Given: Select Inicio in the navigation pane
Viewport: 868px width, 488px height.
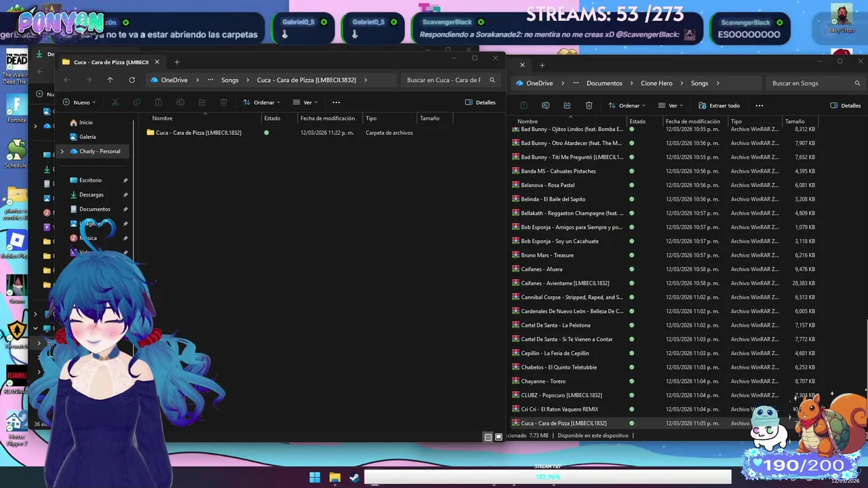Looking at the screenshot, I should pos(86,123).
